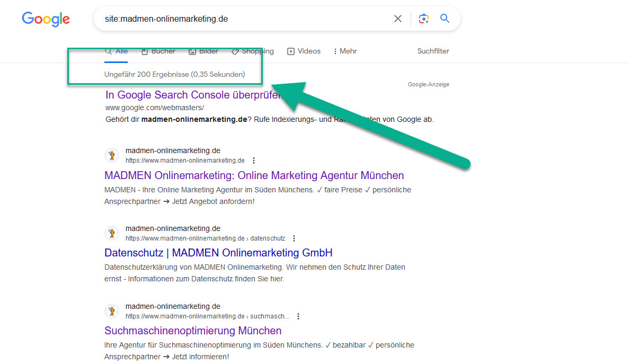Open Suchmaschinenoptimierung München result
Viewport: 630px width, 364px height.
193,331
